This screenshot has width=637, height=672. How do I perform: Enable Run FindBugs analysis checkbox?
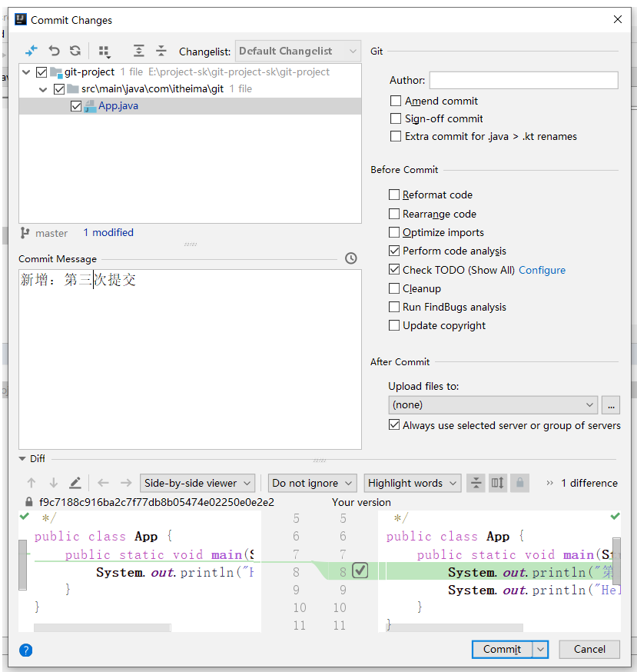point(393,307)
